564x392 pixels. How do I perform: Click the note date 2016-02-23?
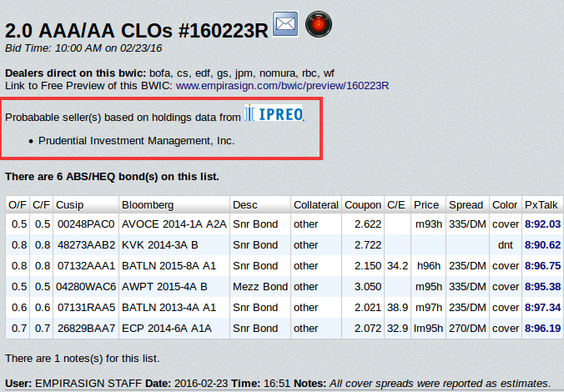tap(201, 384)
